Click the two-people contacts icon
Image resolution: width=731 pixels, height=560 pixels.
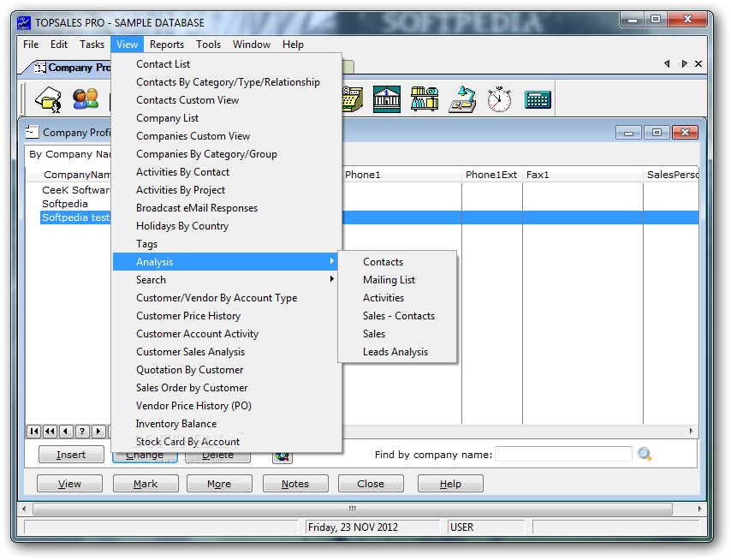pyautogui.click(x=86, y=98)
